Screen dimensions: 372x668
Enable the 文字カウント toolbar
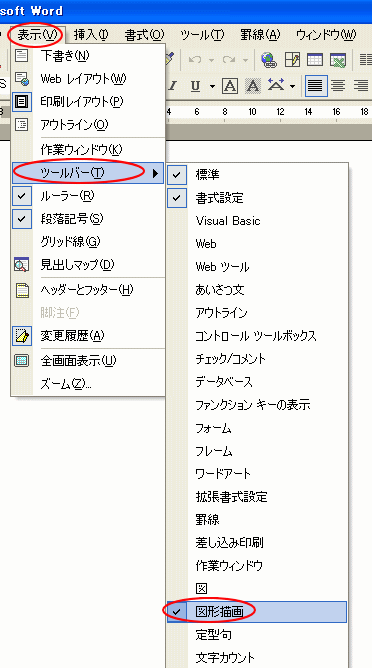click(257, 657)
